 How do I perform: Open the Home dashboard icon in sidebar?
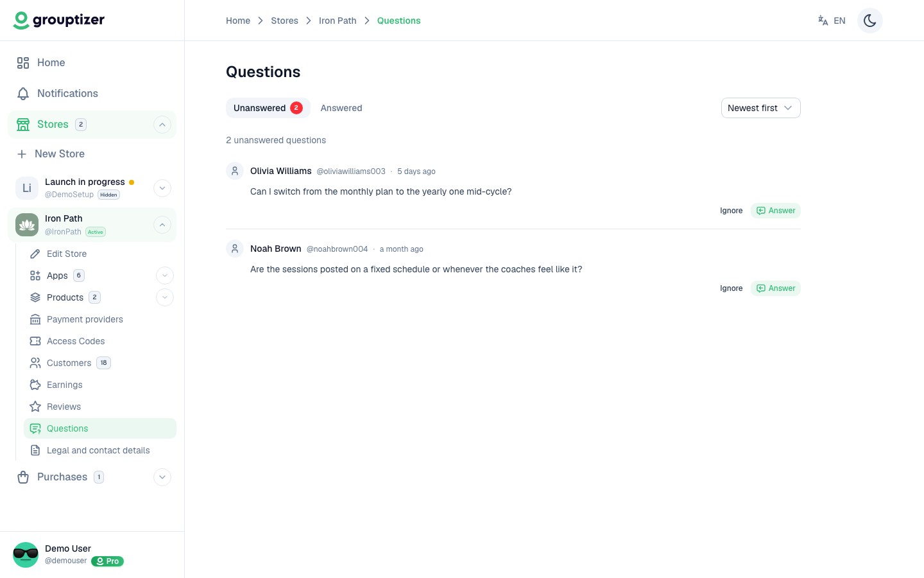pyautogui.click(x=23, y=62)
